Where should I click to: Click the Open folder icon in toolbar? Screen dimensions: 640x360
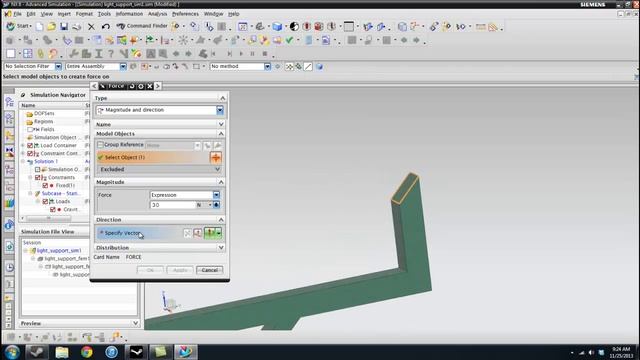(51, 27)
